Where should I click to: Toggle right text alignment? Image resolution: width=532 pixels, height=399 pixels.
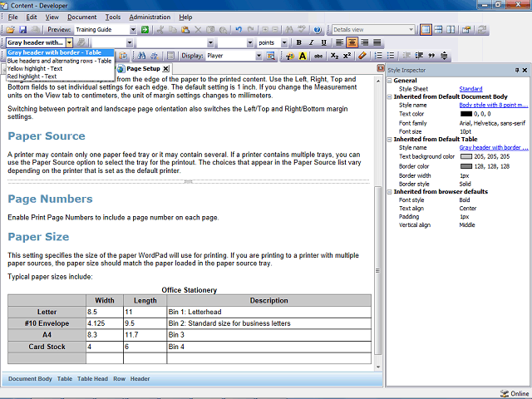tap(365, 42)
